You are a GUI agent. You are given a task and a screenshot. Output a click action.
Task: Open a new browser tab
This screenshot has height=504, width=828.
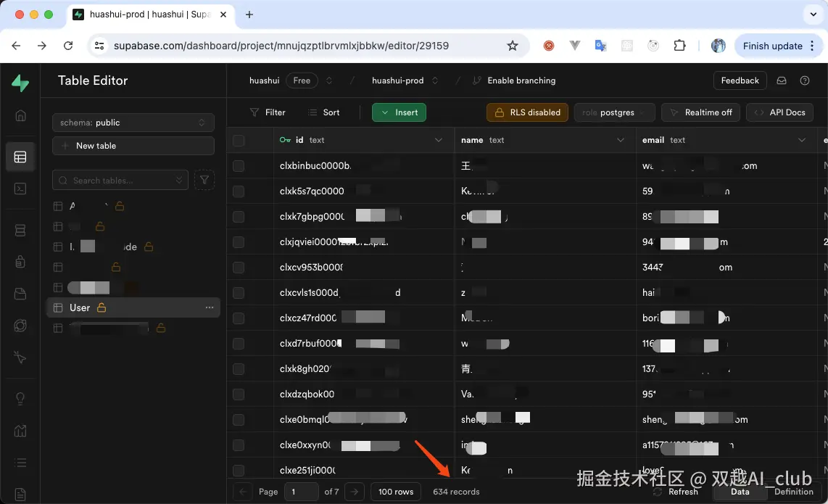pos(249,15)
